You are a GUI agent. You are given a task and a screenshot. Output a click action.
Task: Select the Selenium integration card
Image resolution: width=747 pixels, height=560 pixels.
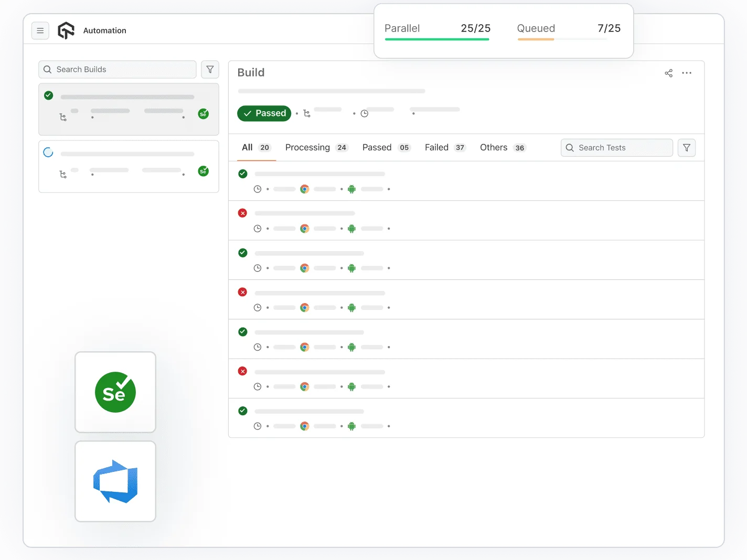(x=115, y=392)
